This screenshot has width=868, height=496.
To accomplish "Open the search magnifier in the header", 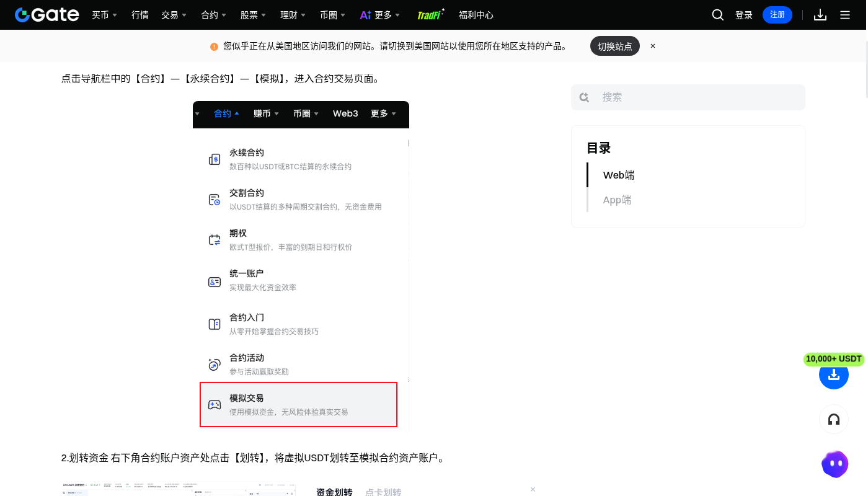I will [x=718, y=15].
